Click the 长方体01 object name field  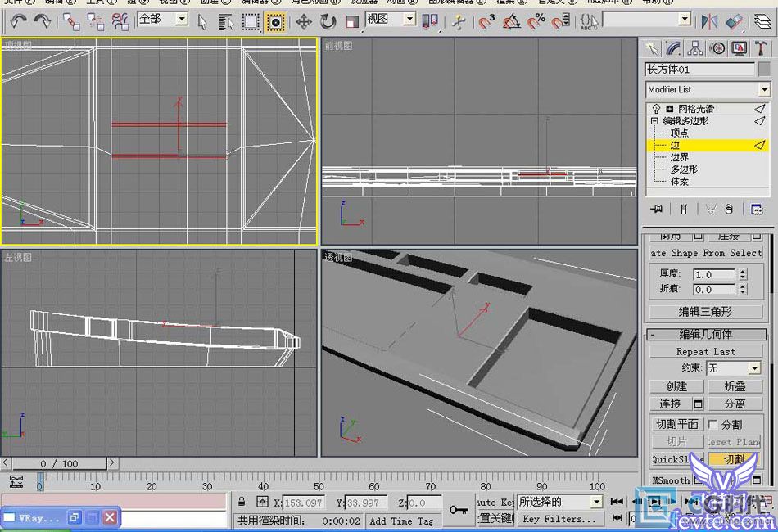pyautogui.click(x=699, y=69)
